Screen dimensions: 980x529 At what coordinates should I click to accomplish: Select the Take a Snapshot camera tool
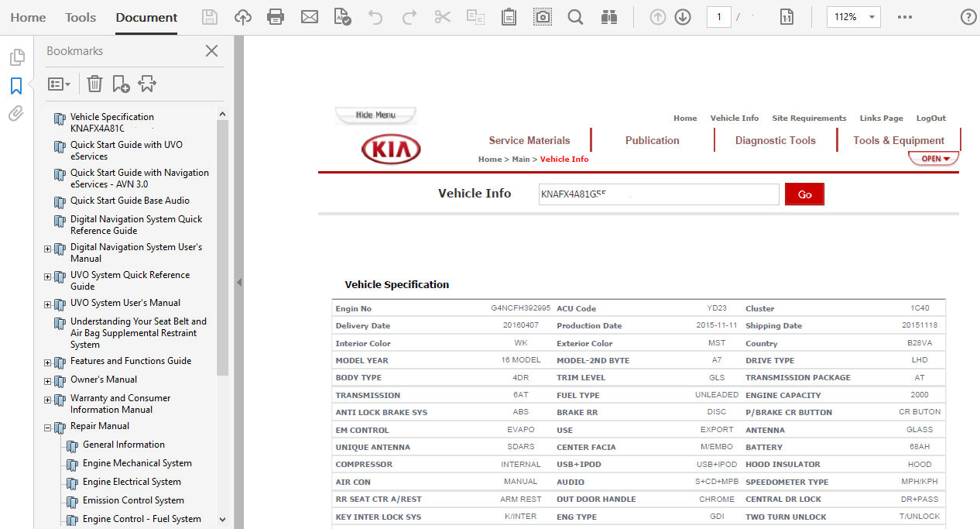pyautogui.click(x=542, y=15)
